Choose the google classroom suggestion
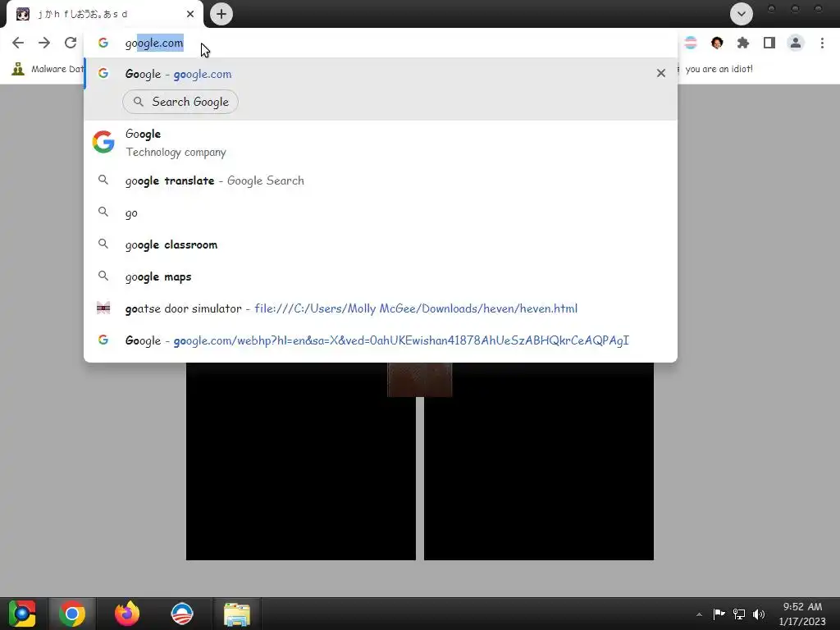The image size is (840, 630). 381,244
